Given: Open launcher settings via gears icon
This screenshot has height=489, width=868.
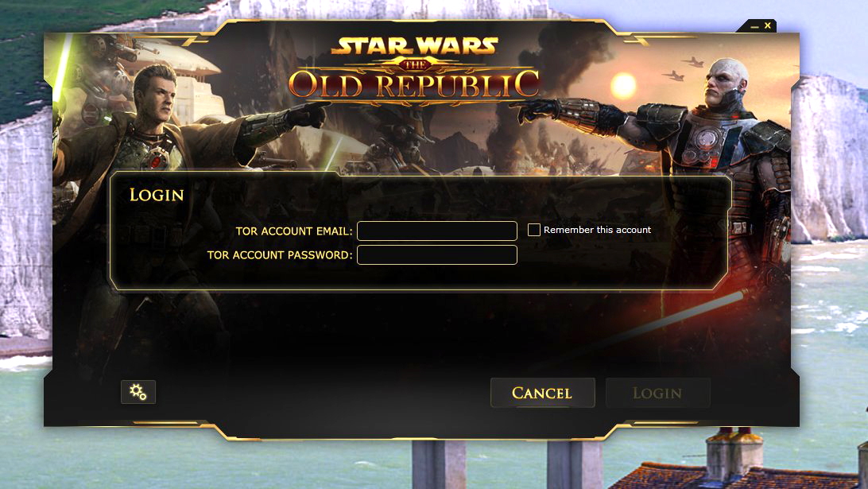Looking at the screenshot, I should coord(138,392).
